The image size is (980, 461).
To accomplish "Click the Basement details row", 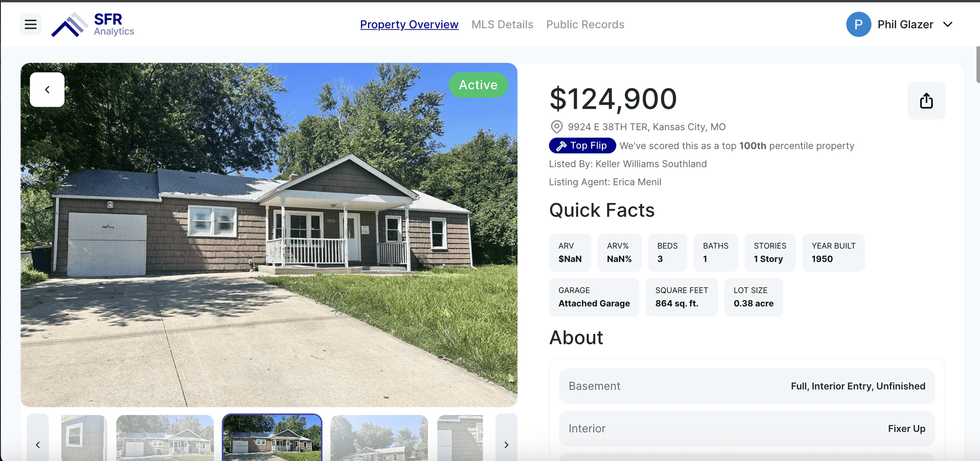I will tap(746, 386).
